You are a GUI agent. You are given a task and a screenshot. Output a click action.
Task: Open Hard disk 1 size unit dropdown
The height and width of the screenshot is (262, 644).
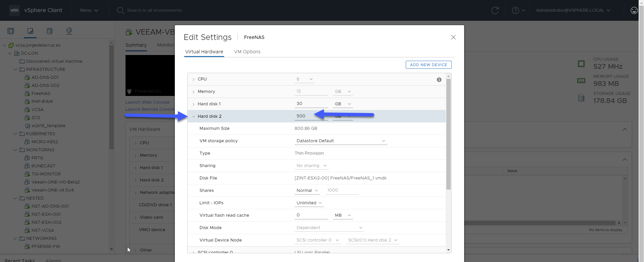(x=343, y=104)
